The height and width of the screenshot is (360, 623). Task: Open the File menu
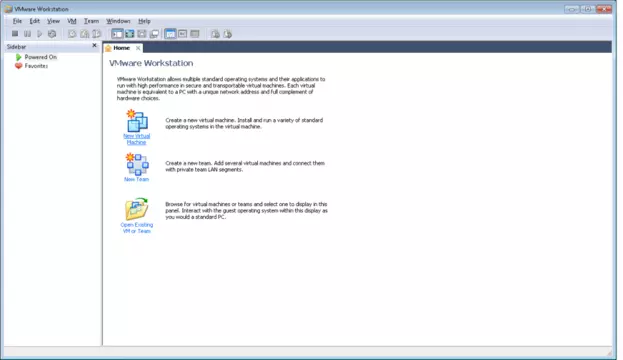click(x=17, y=21)
